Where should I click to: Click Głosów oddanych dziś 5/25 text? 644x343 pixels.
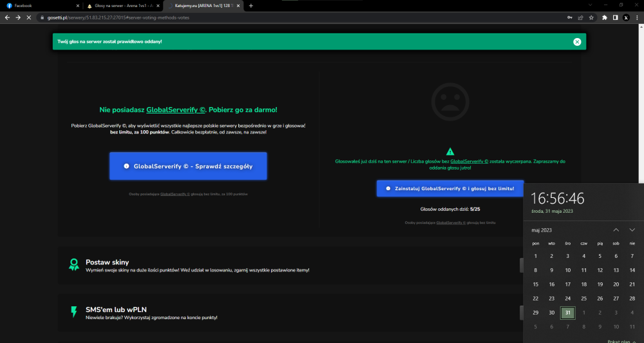(450, 210)
